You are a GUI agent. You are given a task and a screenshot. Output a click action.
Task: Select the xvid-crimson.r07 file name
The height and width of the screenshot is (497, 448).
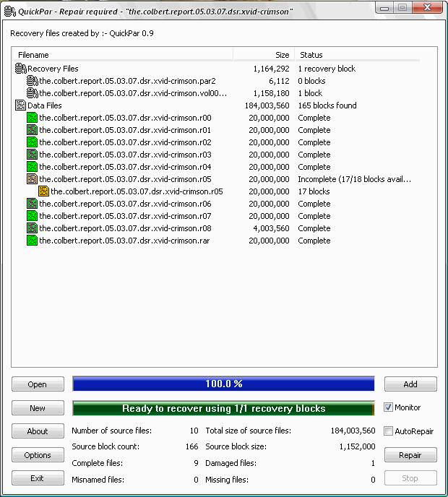125,216
